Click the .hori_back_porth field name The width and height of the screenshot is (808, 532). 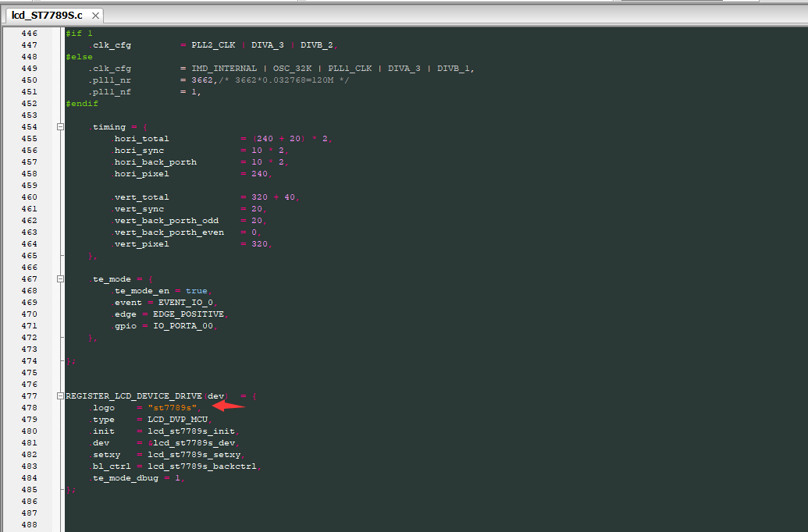tap(154, 162)
